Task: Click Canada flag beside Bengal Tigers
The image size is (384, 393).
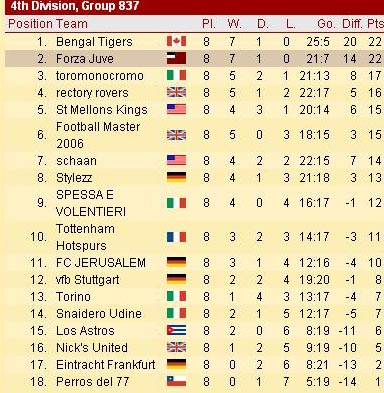Action: (x=176, y=41)
